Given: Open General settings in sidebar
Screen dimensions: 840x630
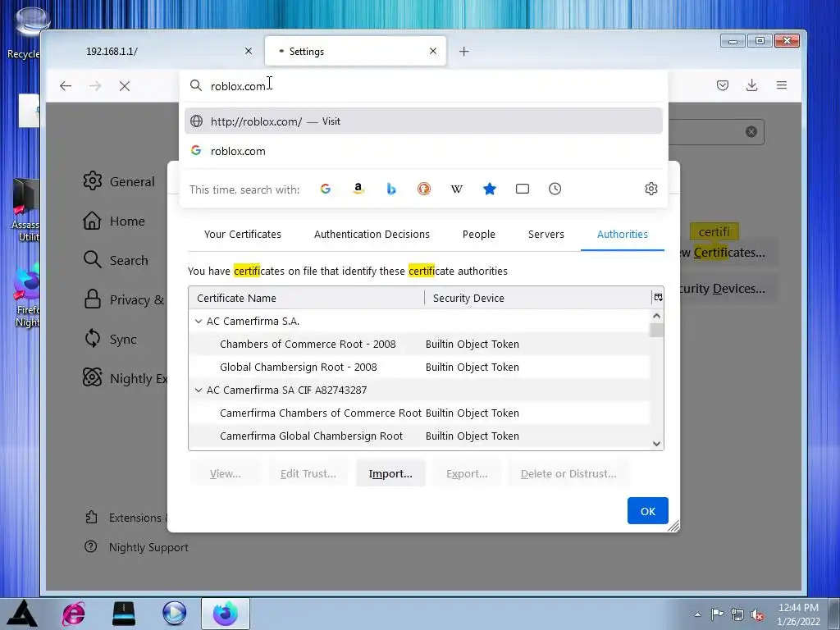Looking at the screenshot, I should pos(119,181).
